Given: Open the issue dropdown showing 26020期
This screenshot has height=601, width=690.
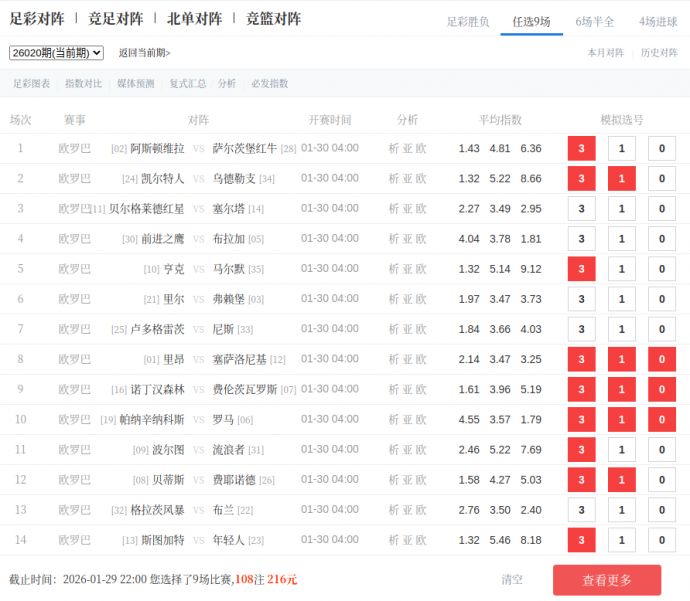Looking at the screenshot, I should (x=56, y=53).
